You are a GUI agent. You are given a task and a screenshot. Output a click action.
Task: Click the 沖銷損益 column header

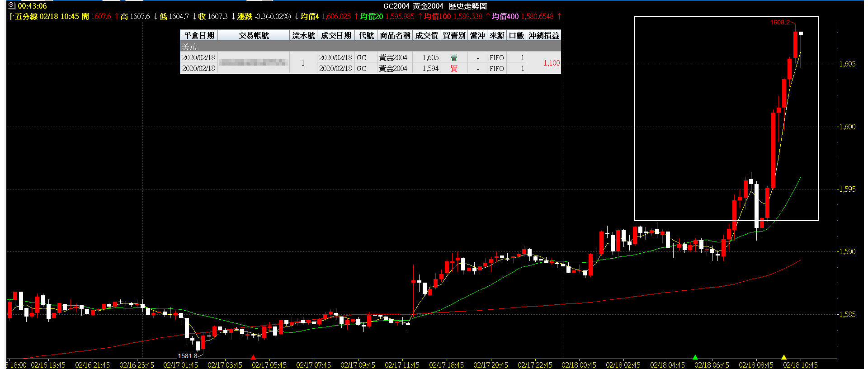(543, 35)
